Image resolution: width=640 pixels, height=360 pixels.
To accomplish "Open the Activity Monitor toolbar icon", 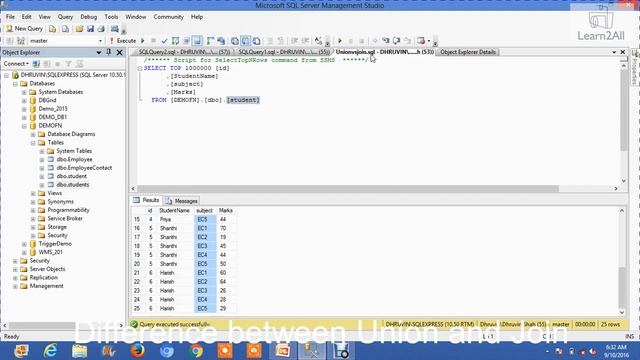I will click(x=115, y=29).
